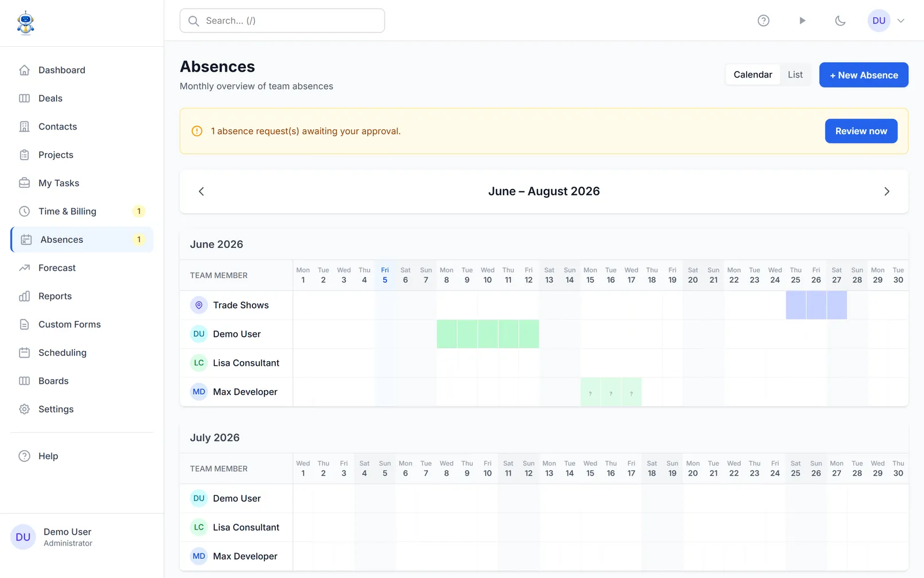Click the DU avatar in July Demo User row

click(199, 498)
